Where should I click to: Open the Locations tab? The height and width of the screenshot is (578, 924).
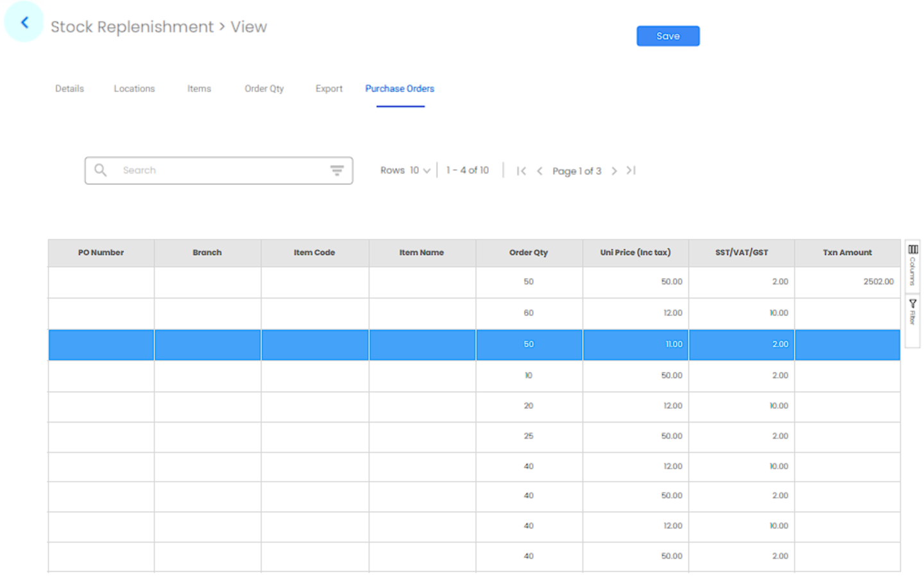click(134, 89)
